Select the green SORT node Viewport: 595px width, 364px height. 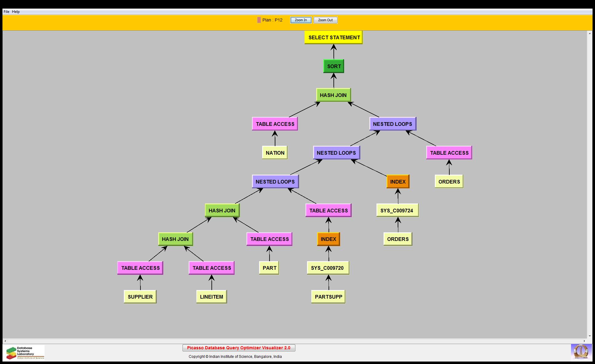click(334, 66)
